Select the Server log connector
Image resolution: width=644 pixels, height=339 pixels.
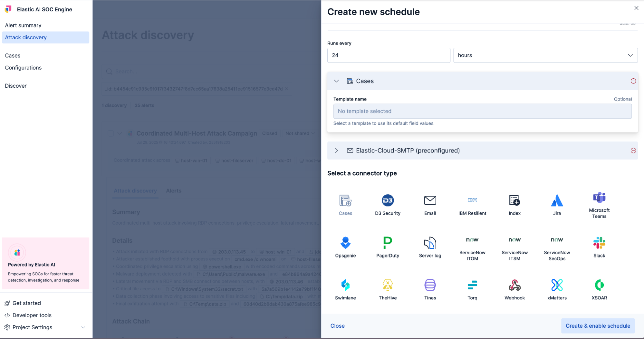pyautogui.click(x=430, y=247)
